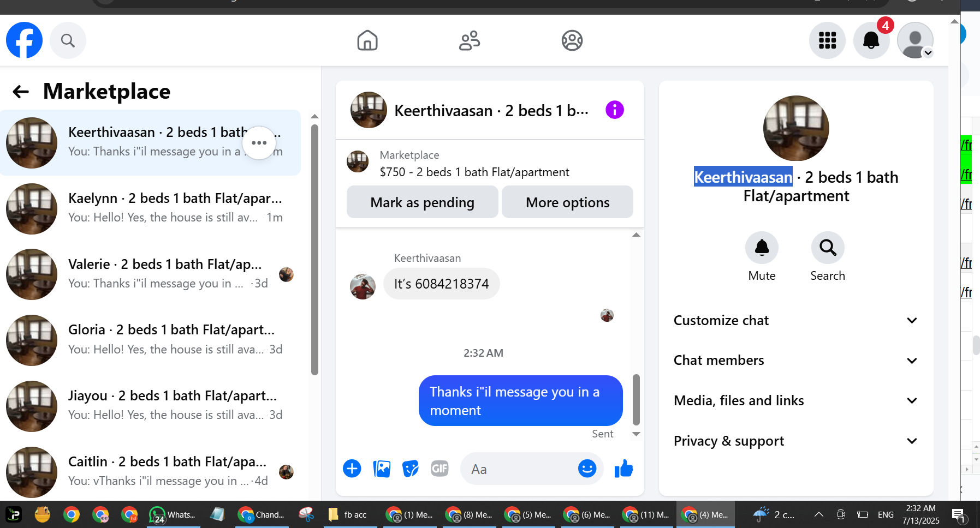Switch to Chrome (5) Me... taskbar window
Image resolution: width=980 pixels, height=528 pixels.
point(528,514)
